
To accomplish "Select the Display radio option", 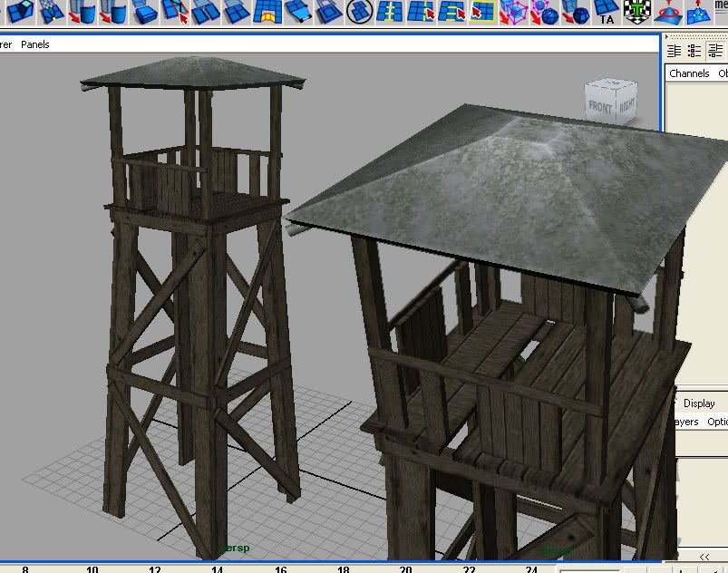I will 699,403.
